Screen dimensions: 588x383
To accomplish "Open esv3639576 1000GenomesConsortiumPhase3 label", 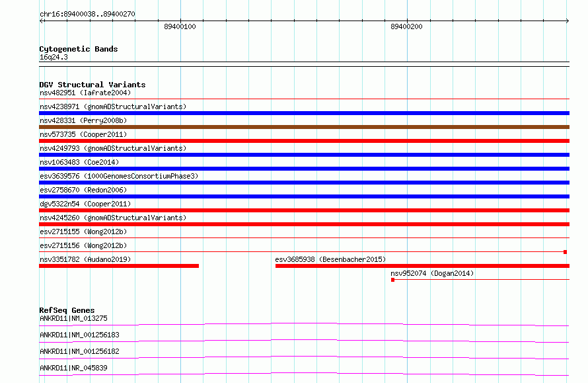I will coord(119,176).
